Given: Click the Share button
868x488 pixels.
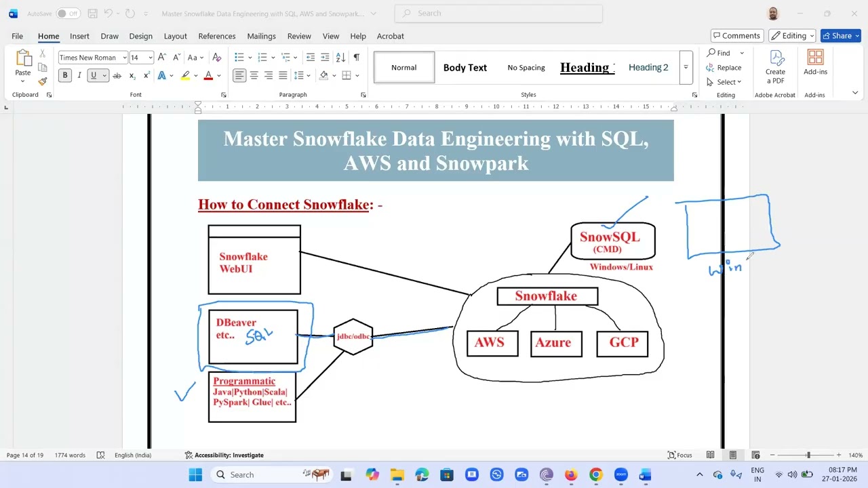Looking at the screenshot, I should 840,36.
